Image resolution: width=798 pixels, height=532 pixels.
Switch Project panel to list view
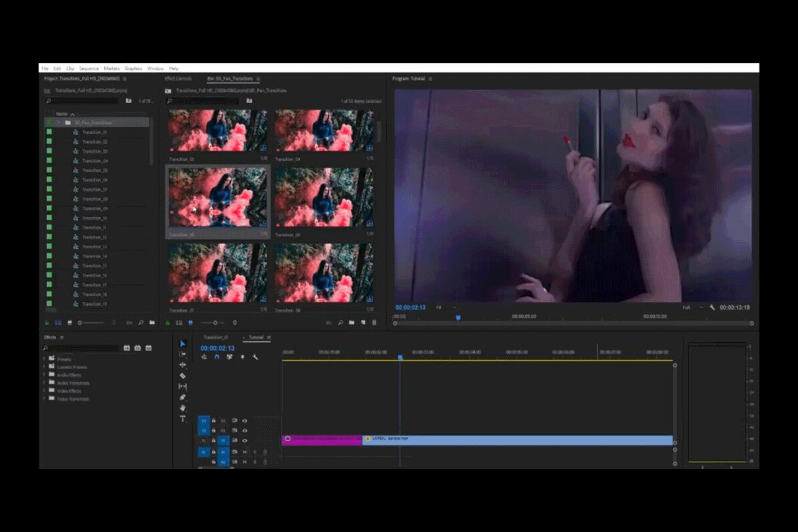tap(58, 323)
